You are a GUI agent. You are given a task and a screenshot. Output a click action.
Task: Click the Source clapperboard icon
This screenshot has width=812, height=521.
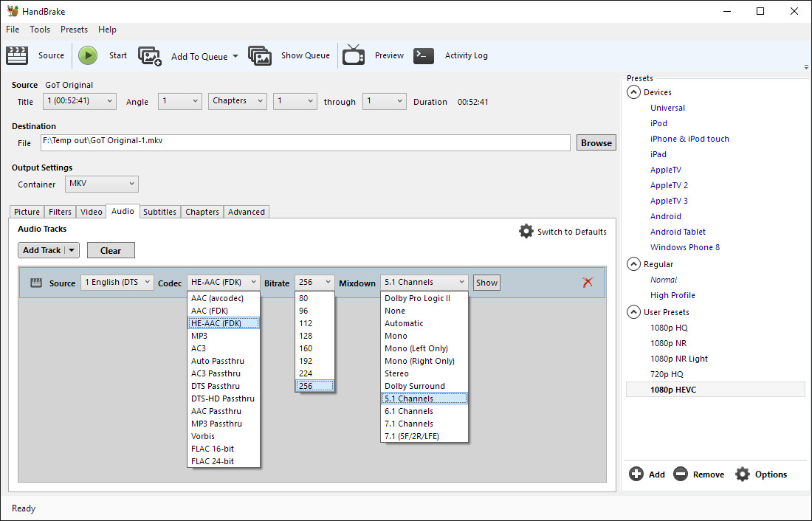[17, 55]
